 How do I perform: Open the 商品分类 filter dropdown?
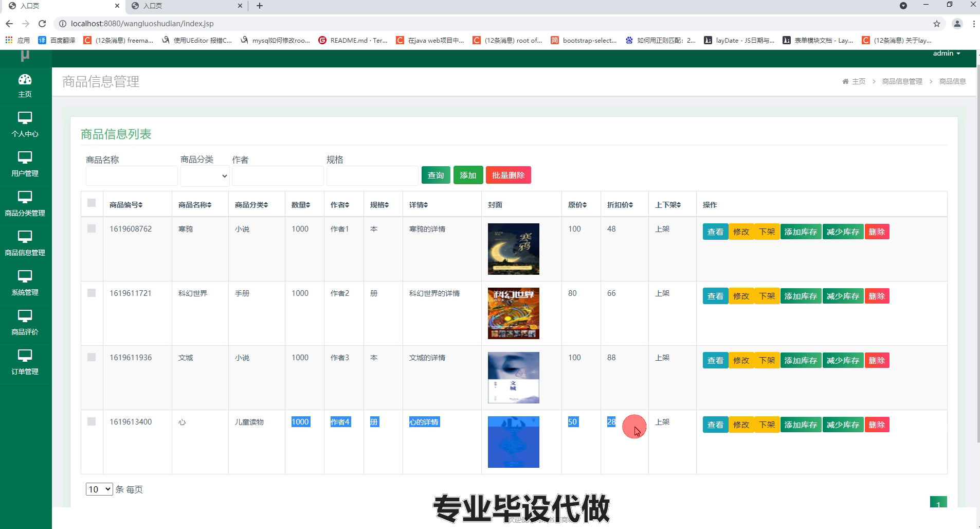tap(205, 176)
